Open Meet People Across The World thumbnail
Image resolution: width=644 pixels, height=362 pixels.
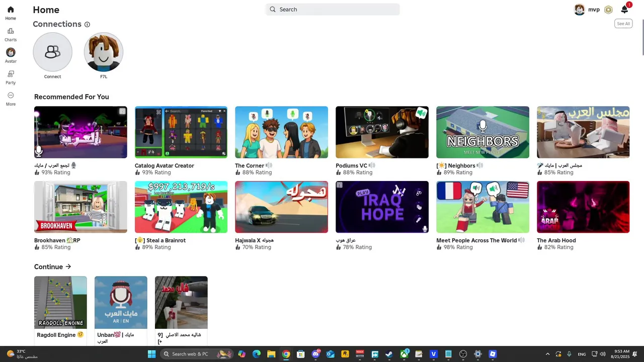[482, 207]
